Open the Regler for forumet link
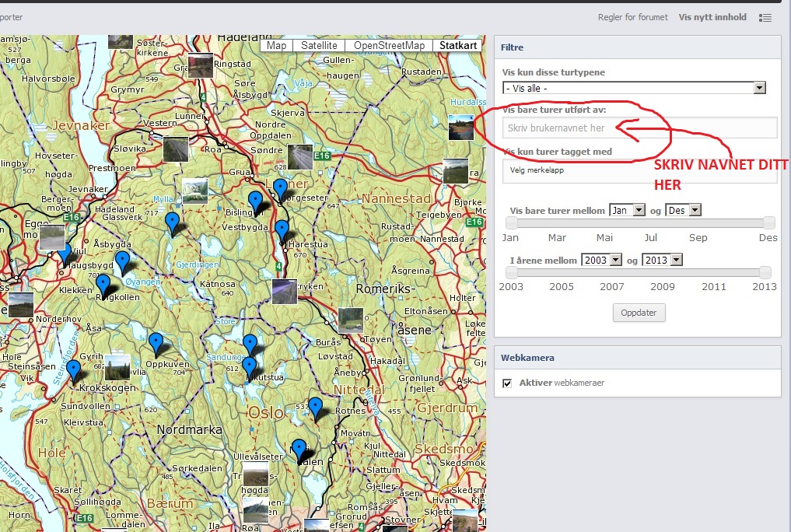Image resolution: width=791 pixels, height=532 pixels. [x=632, y=17]
